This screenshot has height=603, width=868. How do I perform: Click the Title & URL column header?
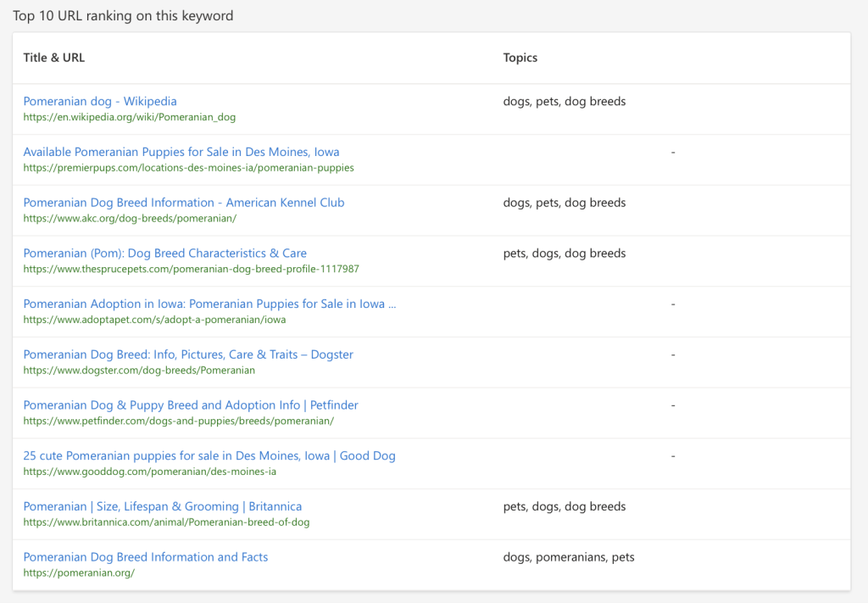point(54,58)
